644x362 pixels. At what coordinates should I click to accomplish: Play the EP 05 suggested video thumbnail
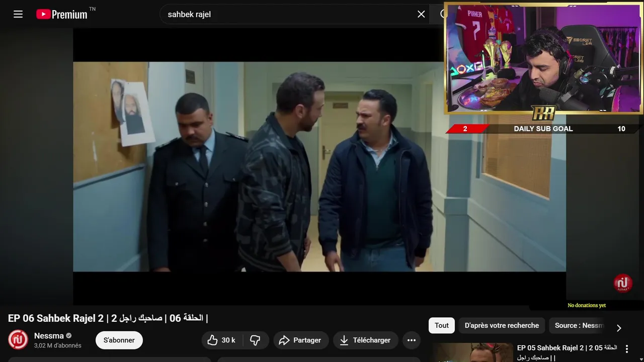[472, 352]
